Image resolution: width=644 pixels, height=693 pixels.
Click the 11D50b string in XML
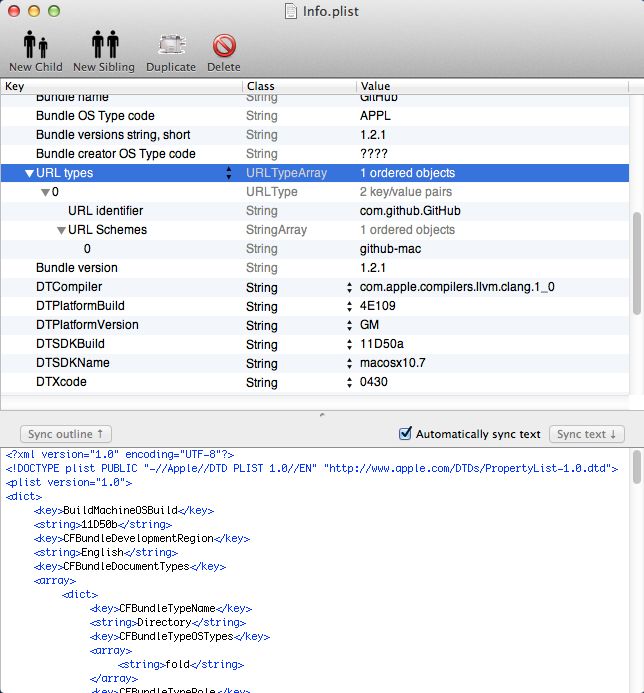tap(99, 525)
